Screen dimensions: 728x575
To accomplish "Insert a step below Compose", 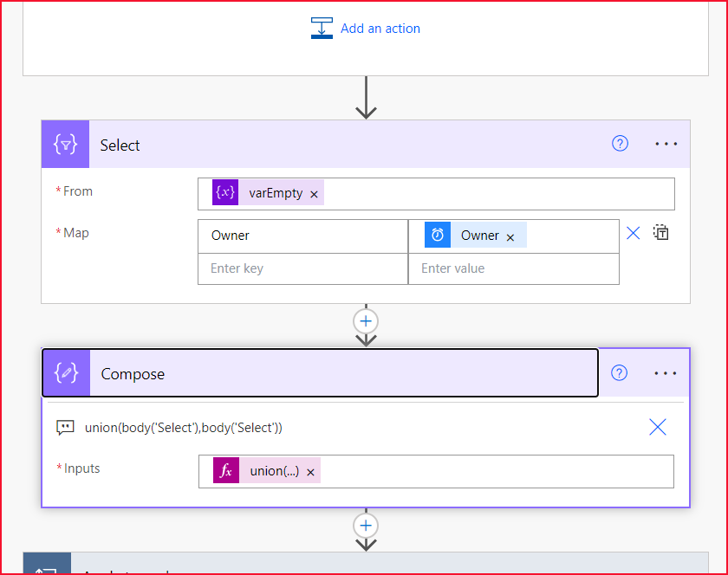I will [366, 526].
